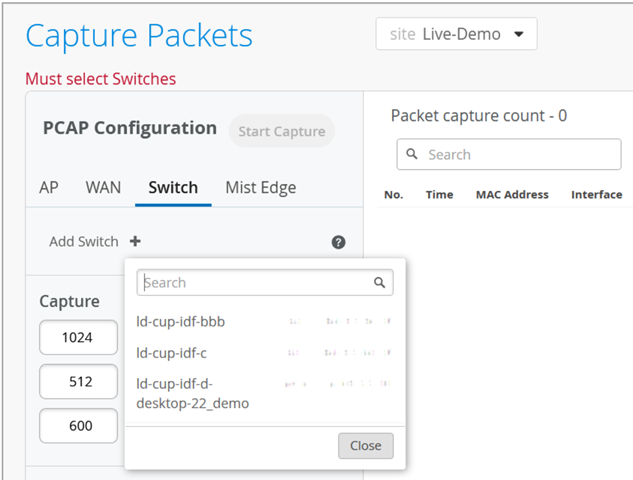Close the switch selection popup

(365, 446)
